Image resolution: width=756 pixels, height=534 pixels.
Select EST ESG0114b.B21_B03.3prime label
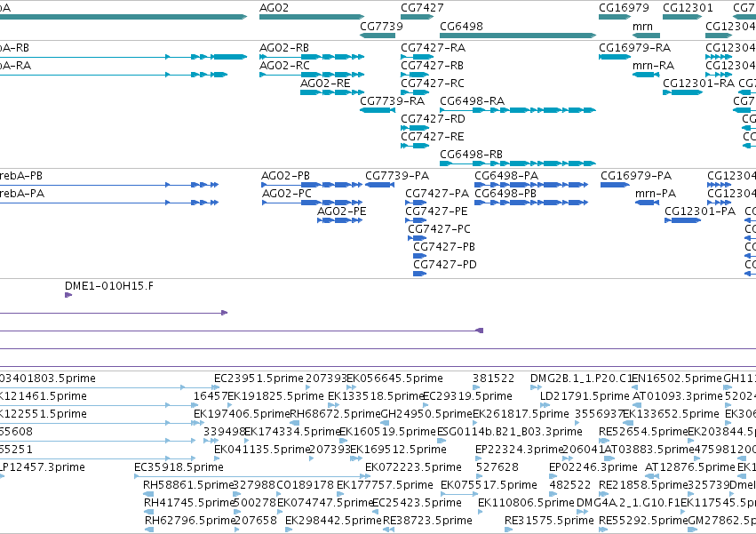tap(510, 432)
